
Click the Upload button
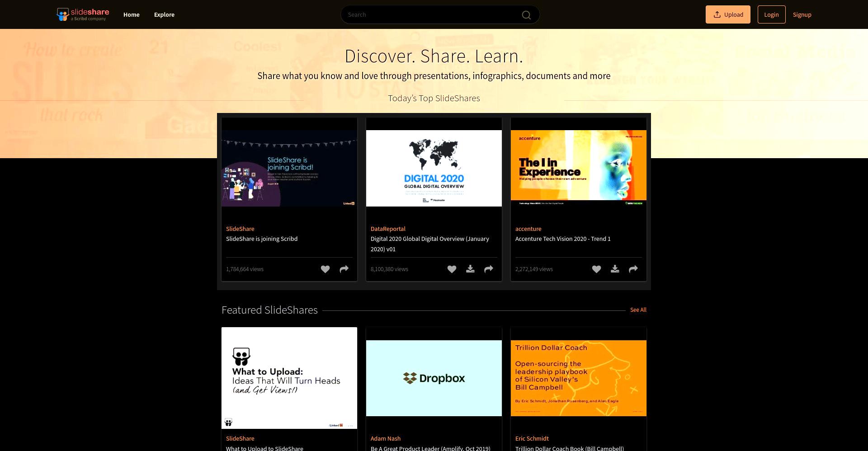click(x=728, y=14)
